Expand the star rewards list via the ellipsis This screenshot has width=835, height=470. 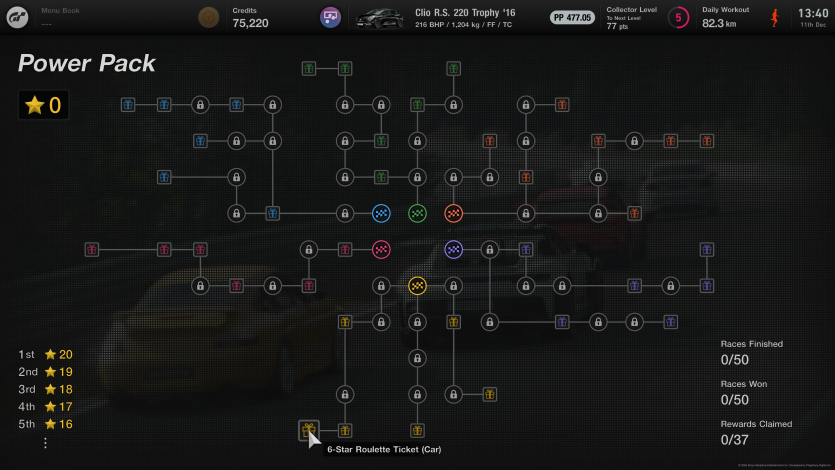[x=45, y=443]
